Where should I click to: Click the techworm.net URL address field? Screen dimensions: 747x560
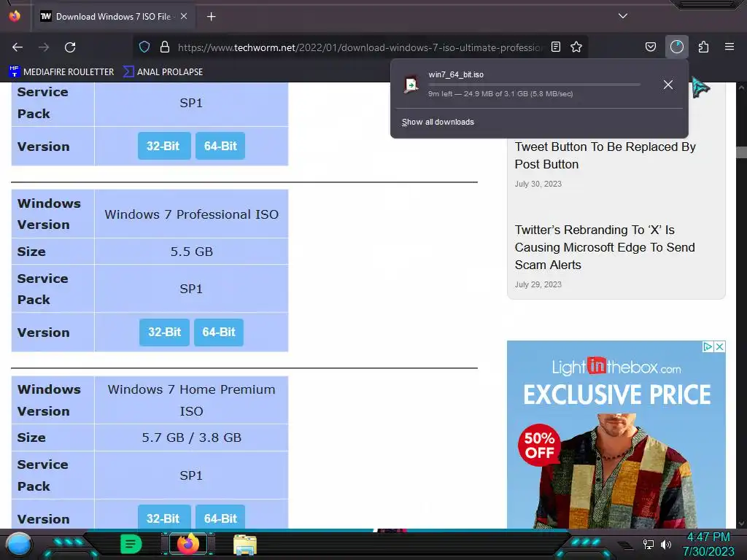click(x=360, y=47)
